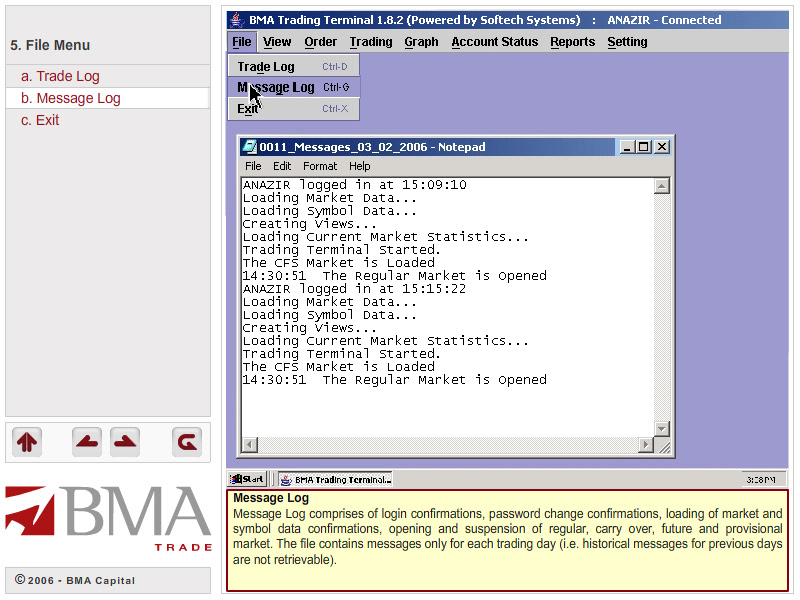The width and height of the screenshot is (800, 600).
Task: Open Notepad's File menu
Action: click(253, 166)
